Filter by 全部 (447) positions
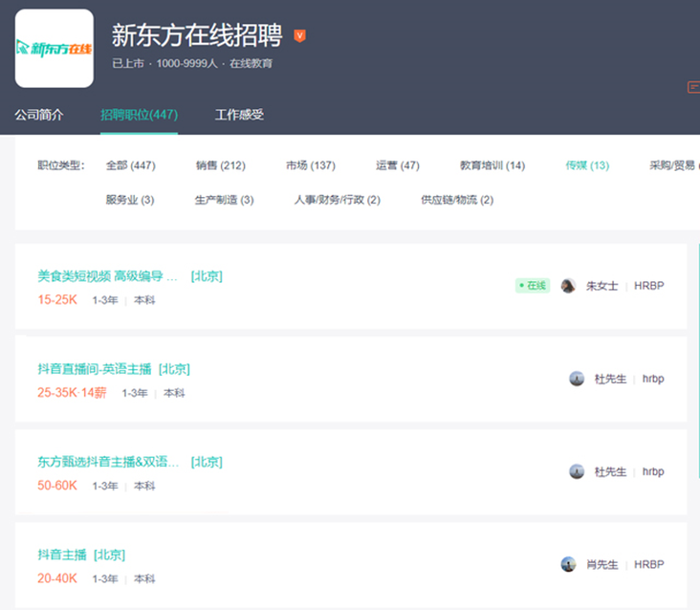The width and height of the screenshot is (700, 610). tap(131, 165)
